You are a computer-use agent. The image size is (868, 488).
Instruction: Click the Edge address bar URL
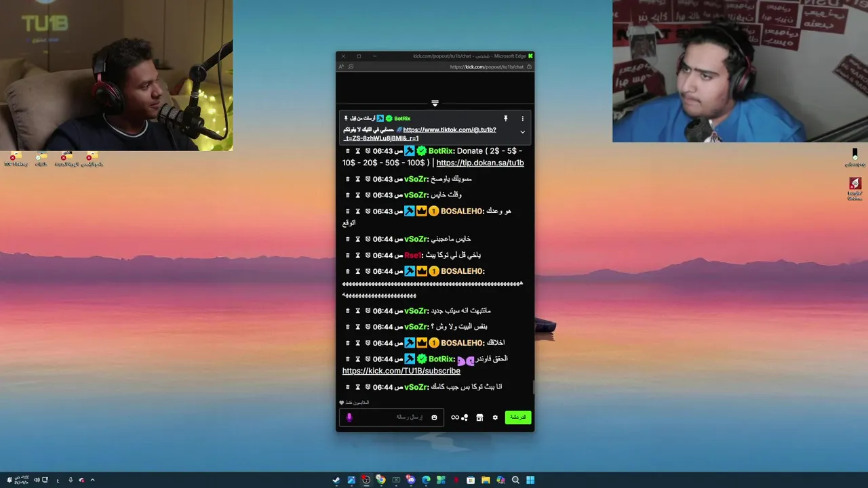coord(487,67)
